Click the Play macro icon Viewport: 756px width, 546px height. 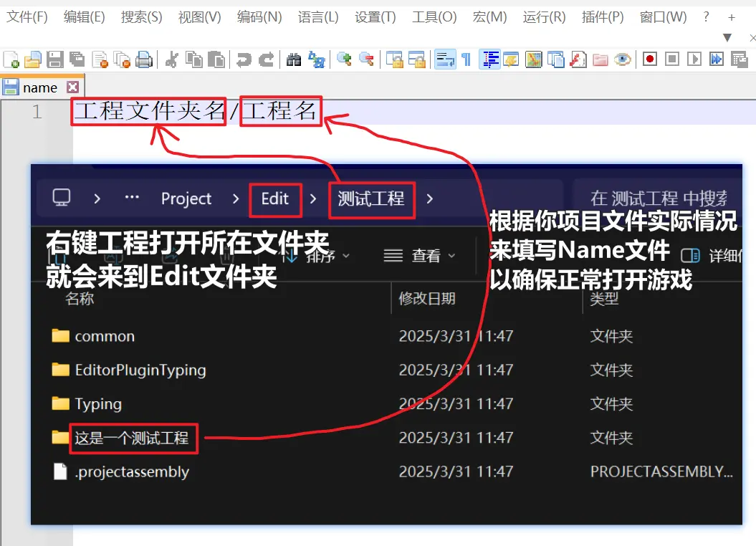693,59
